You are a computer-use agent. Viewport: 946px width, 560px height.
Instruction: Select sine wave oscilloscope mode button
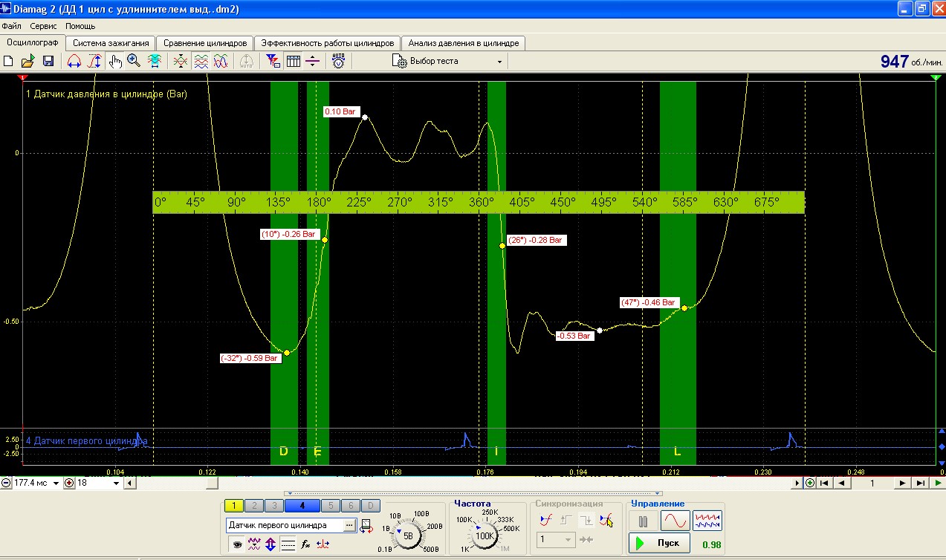click(676, 521)
